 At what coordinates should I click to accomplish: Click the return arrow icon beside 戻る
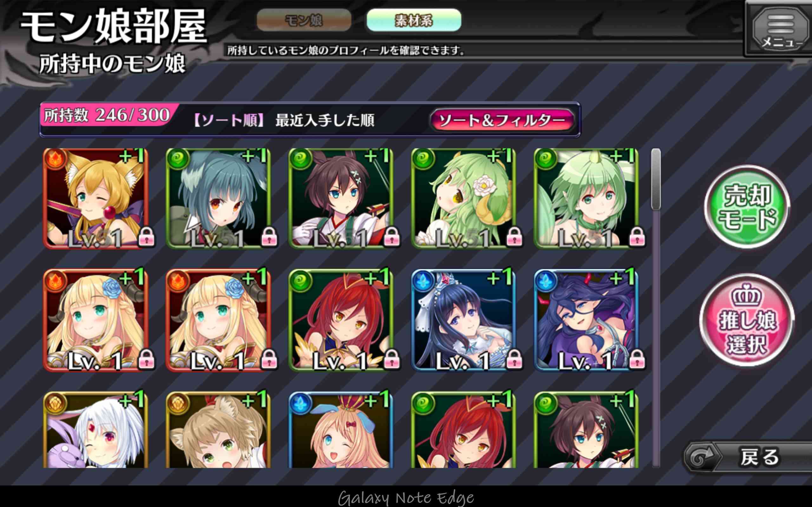(x=700, y=457)
